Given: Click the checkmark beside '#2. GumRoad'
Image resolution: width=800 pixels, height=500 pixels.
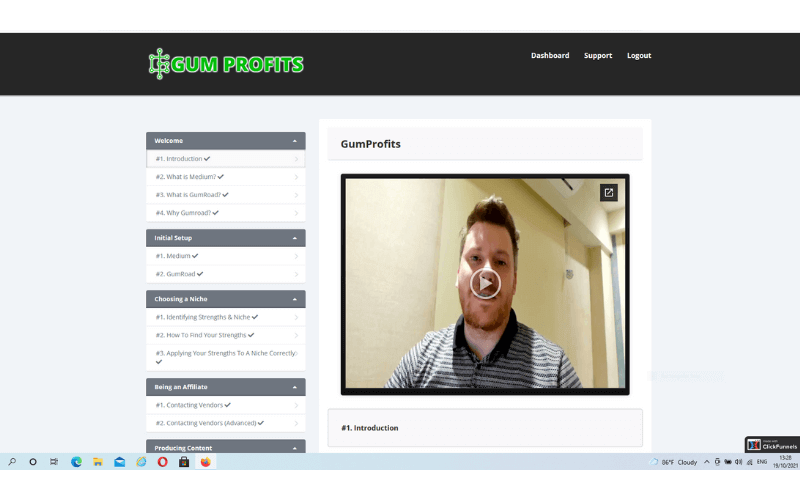Looking at the screenshot, I should click(200, 274).
